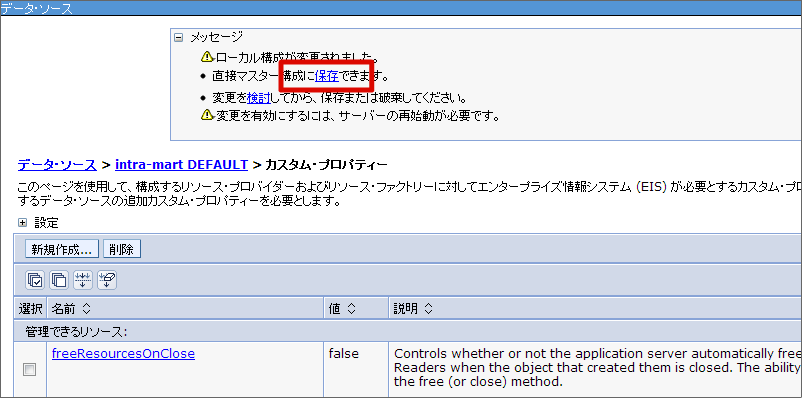Screen dimensions: 802x398
Task: Click the カスタム・プロパティー breadcrumb text
Action: coord(326,165)
